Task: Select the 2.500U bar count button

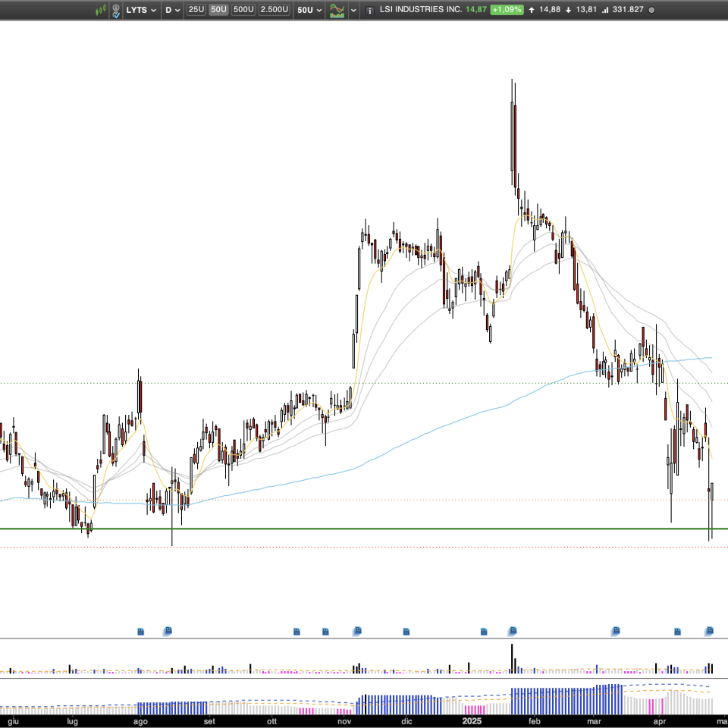Action: click(x=275, y=10)
